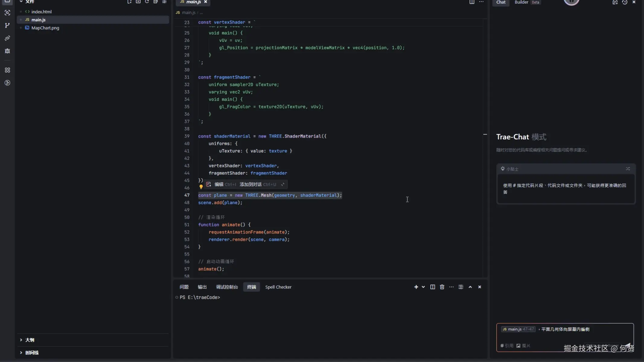Switch to the Builder Beta tab
The image size is (644, 362).
(x=521, y=2)
